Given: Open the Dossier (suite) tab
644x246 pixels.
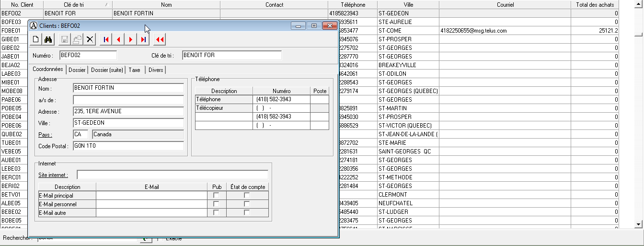Looking at the screenshot, I should pos(107,70).
